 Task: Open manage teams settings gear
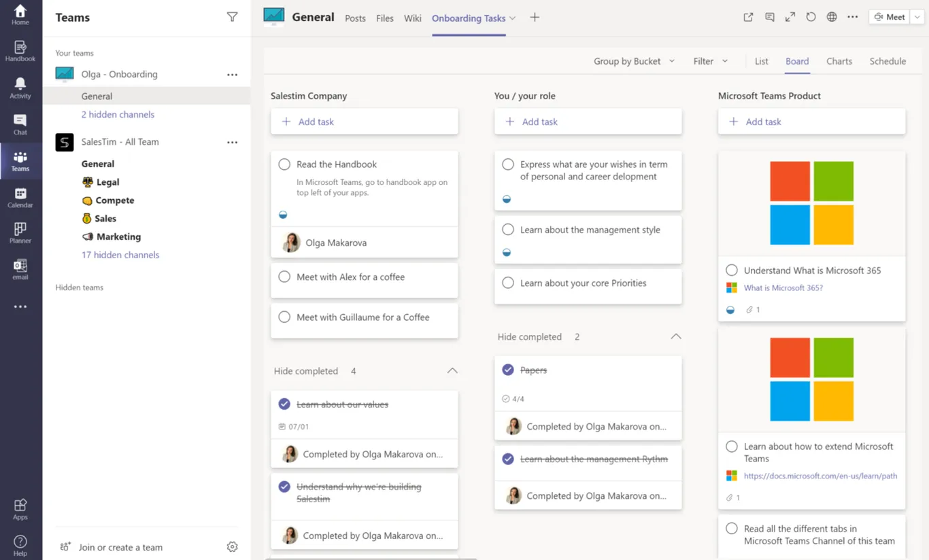pos(233,547)
